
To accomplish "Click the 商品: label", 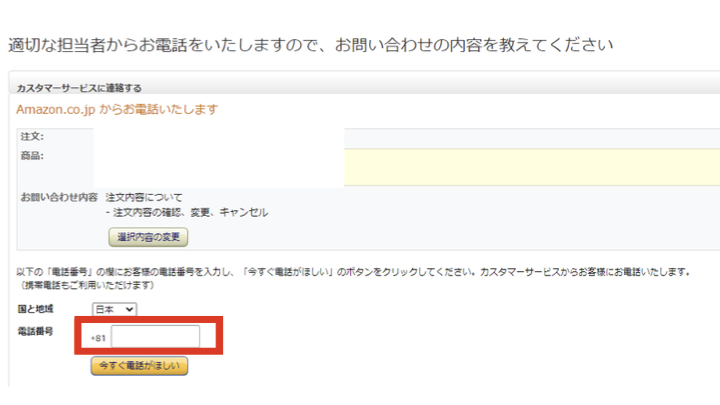I will tap(31, 156).
